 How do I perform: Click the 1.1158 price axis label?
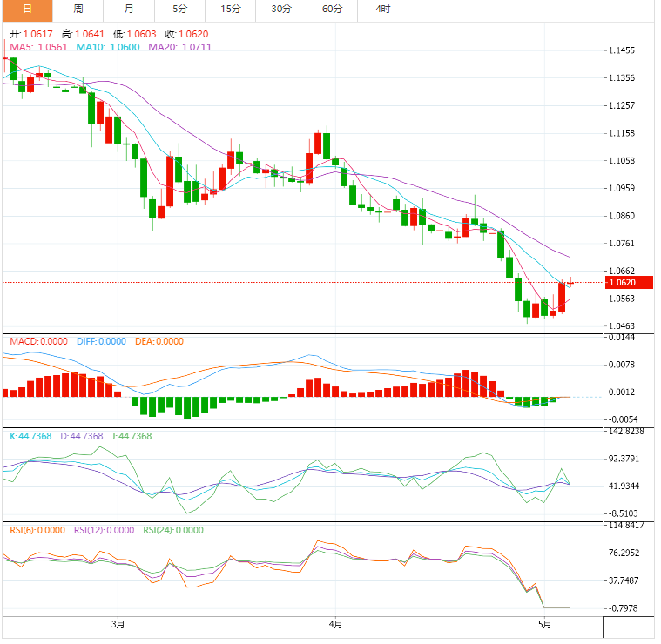point(621,133)
